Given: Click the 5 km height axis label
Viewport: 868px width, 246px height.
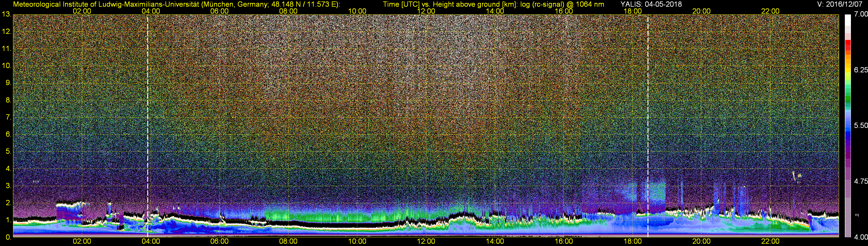Looking at the screenshot, I should point(8,152).
